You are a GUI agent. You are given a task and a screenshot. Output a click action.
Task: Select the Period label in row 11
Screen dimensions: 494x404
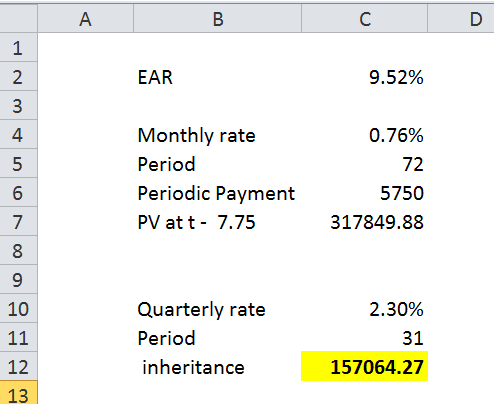[217, 338]
